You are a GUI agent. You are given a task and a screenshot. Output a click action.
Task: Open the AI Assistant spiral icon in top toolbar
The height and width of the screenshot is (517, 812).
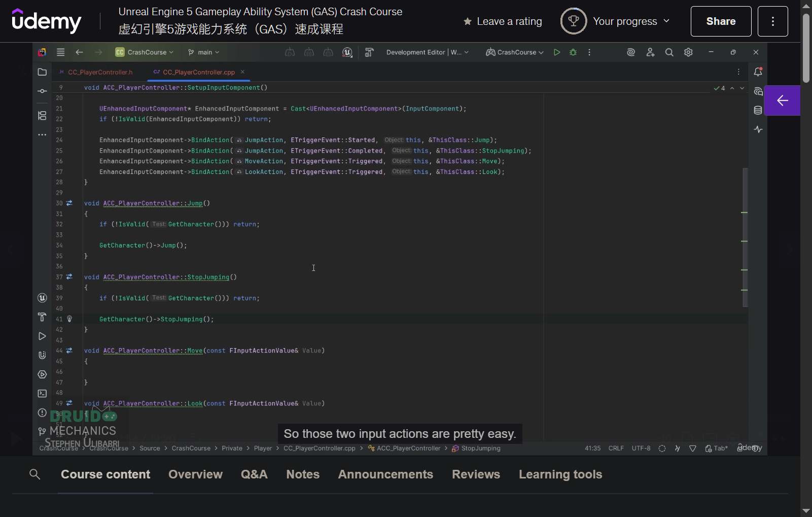pos(631,52)
